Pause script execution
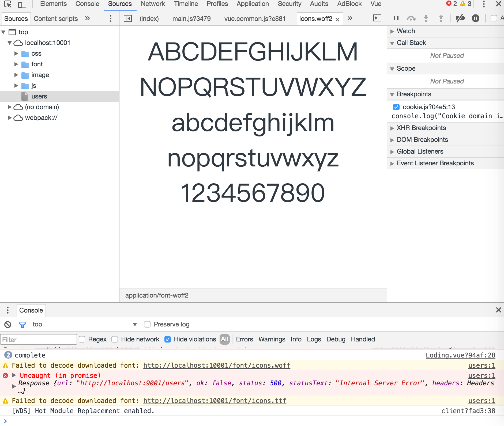The height and width of the screenshot is (426, 504). (396, 18)
